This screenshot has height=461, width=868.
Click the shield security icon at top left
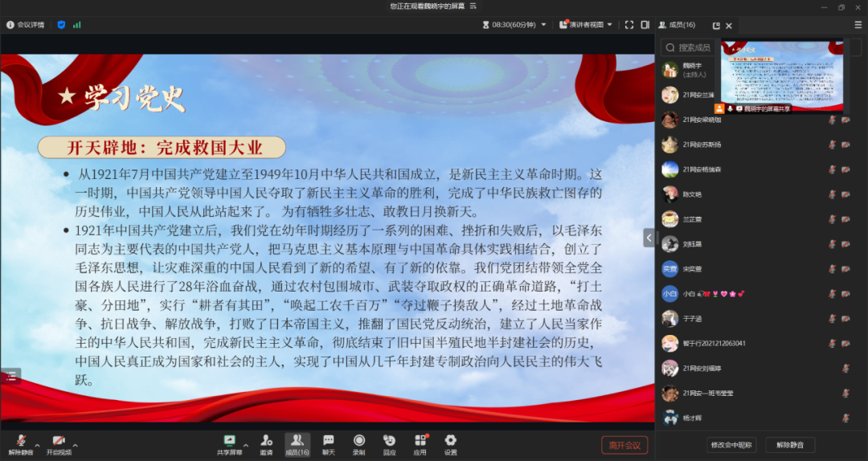pos(61,25)
